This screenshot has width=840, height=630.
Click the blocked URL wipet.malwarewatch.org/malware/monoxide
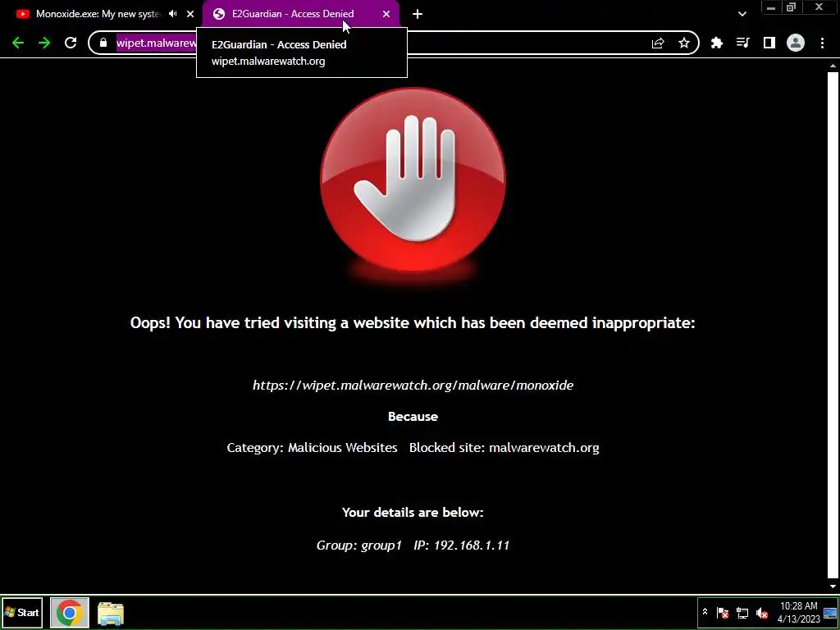coord(413,386)
